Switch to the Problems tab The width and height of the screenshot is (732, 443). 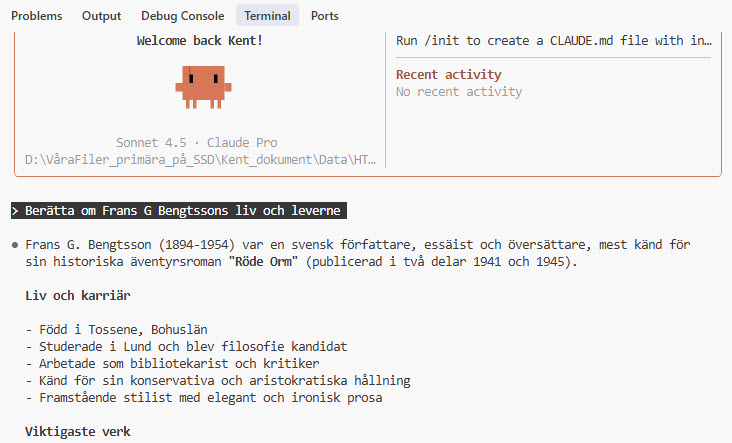coord(36,16)
